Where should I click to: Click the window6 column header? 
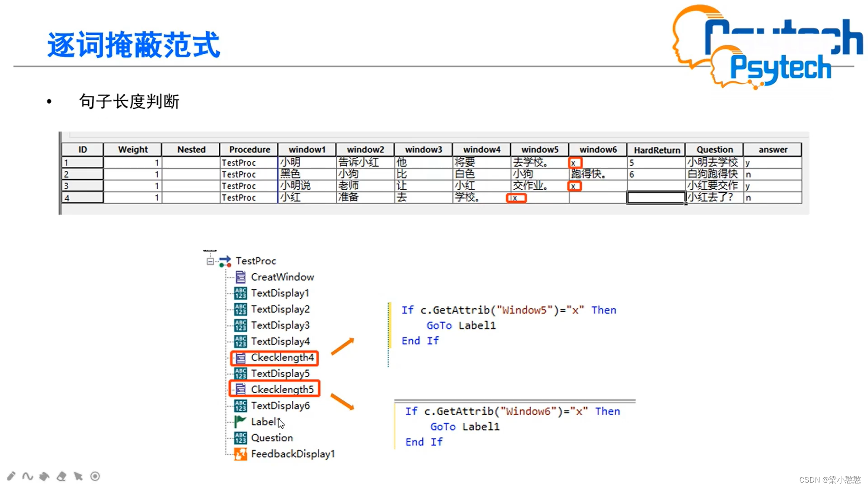598,150
